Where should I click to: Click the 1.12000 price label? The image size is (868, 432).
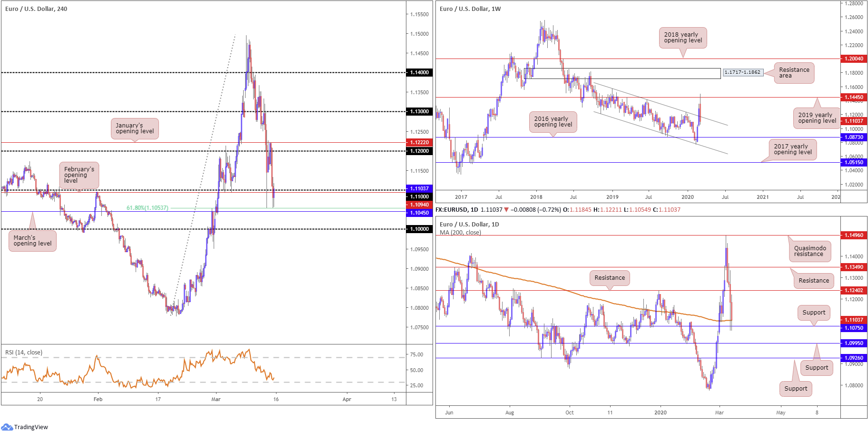tap(419, 151)
